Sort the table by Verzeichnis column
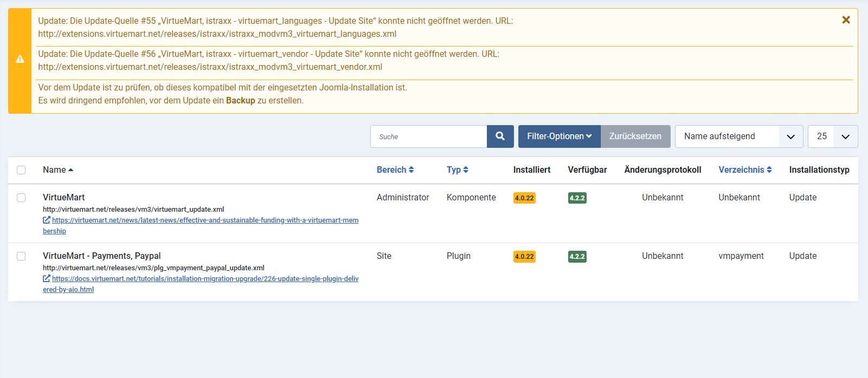The image size is (868, 378). [x=744, y=170]
